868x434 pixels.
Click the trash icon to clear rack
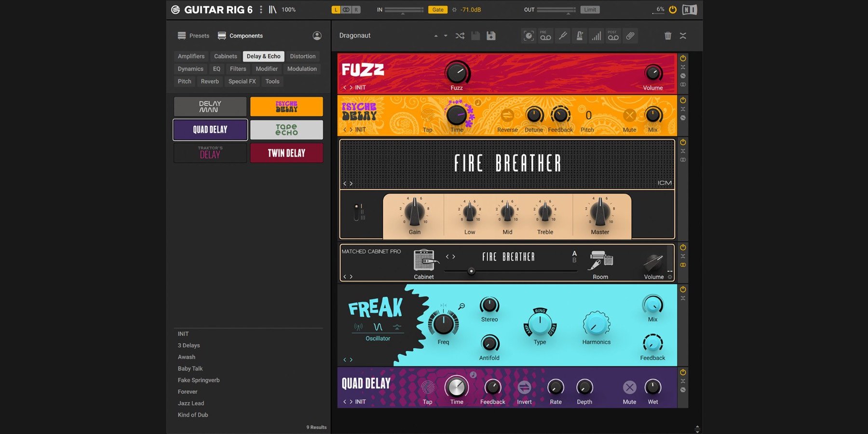(x=667, y=36)
